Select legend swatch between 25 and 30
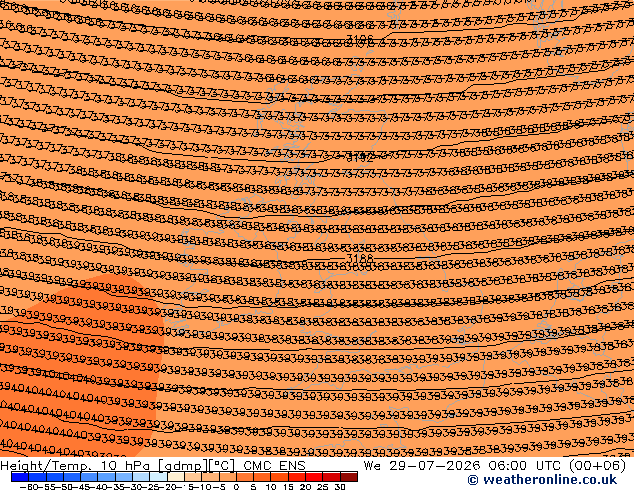The height and width of the screenshot is (490, 634). [x=332, y=477]
